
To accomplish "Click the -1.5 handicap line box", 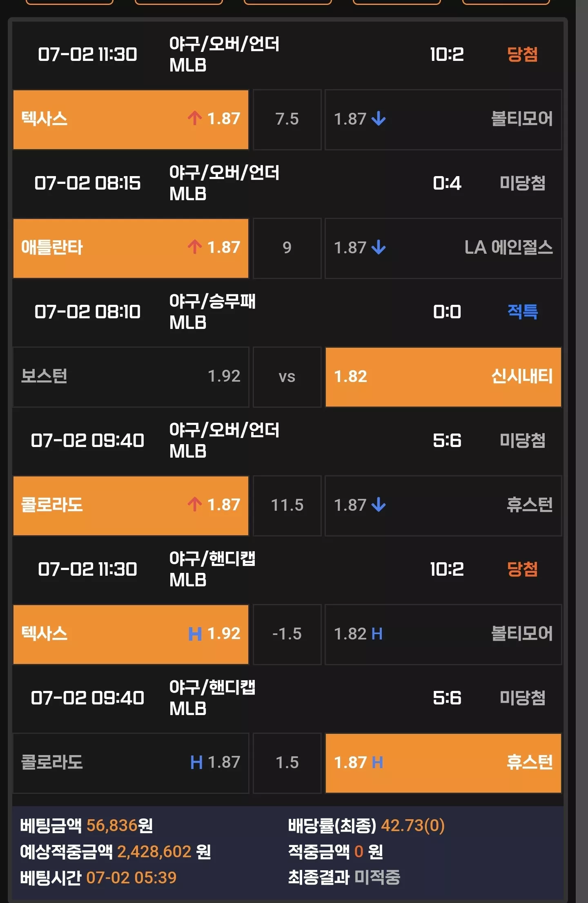I will pos(287,634).
